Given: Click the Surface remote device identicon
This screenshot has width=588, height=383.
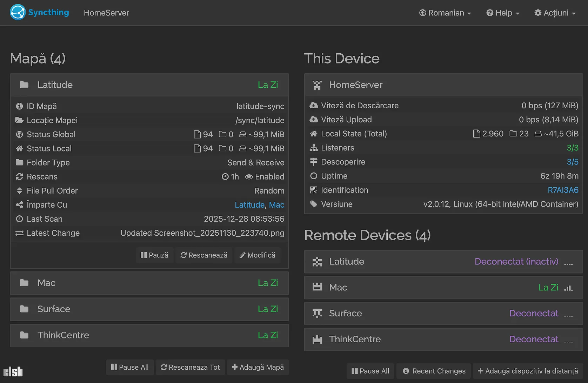Looking at the screenshot, I should click(317, 314).
